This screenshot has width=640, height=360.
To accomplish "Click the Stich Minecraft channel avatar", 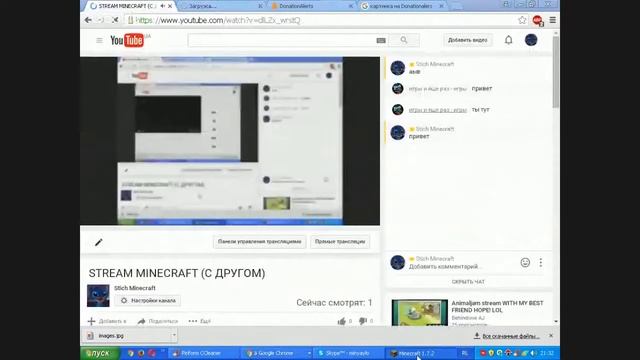I will tap(98, 296).
